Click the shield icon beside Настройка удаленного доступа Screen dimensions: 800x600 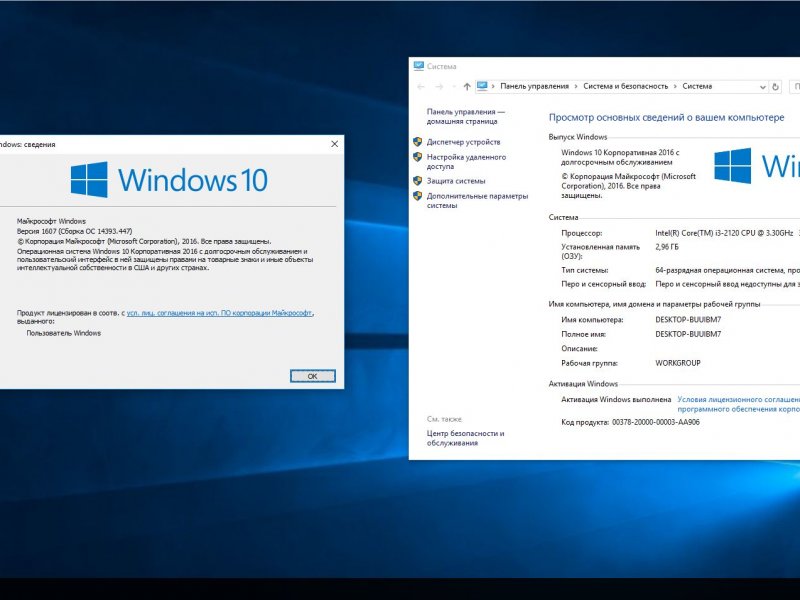417,157
